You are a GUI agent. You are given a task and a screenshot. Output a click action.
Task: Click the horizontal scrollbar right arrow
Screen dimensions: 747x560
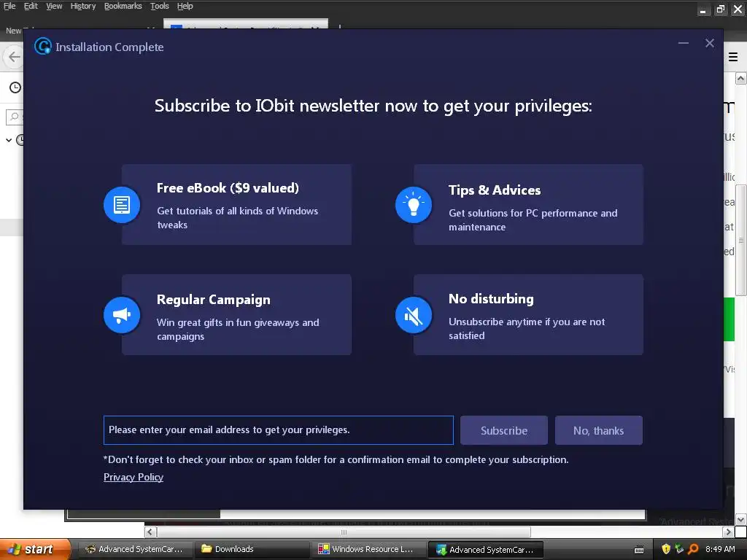coord(728,532)
